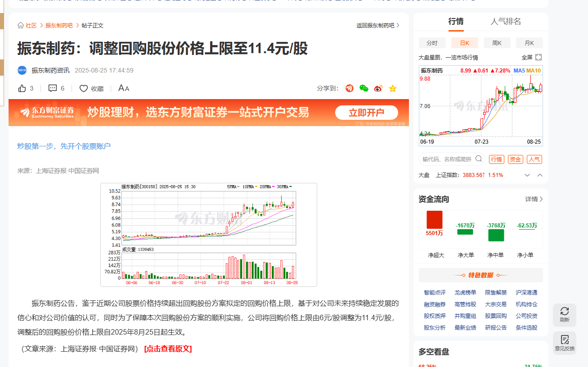This screenshot has height=367, width=588.
Task: Share to WeChat icon
Action: (x=364, y=88)
